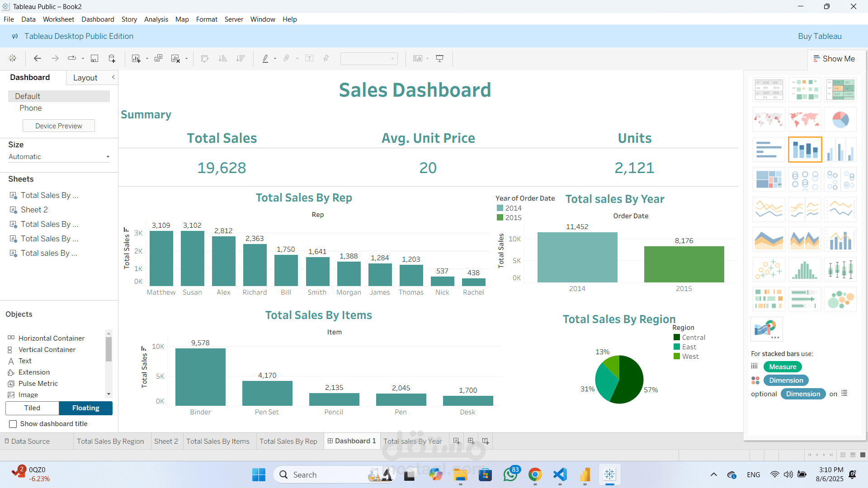This screenshot has height=488, width=868.
Task: Open the Format menu
Action: point(207,19)
